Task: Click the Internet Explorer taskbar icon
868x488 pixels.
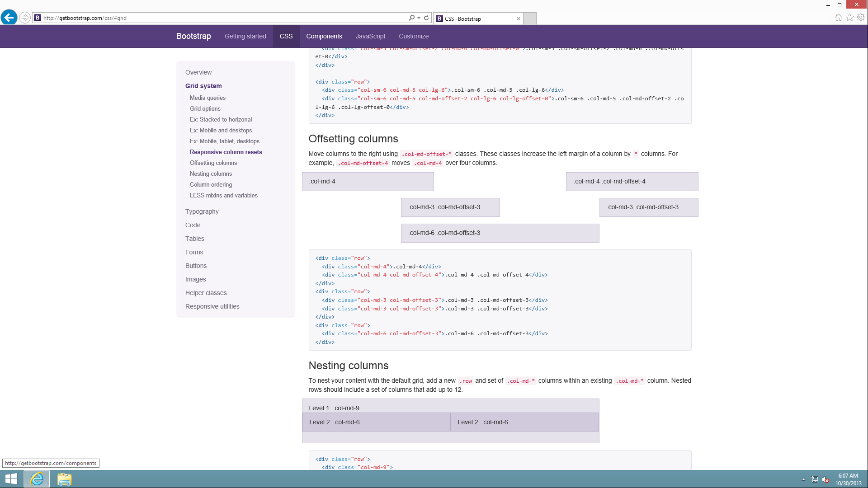Action: pyautogui.click(x=37, y=479)
